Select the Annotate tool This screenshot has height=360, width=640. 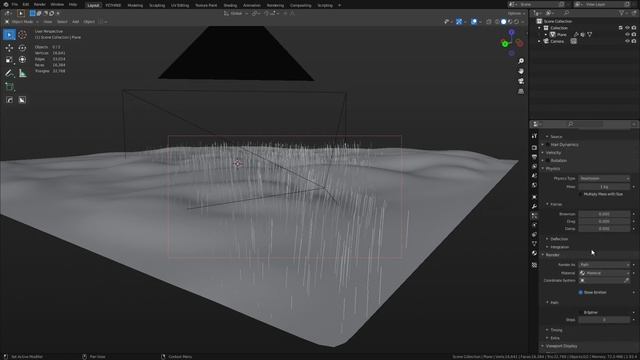[9, 73]
